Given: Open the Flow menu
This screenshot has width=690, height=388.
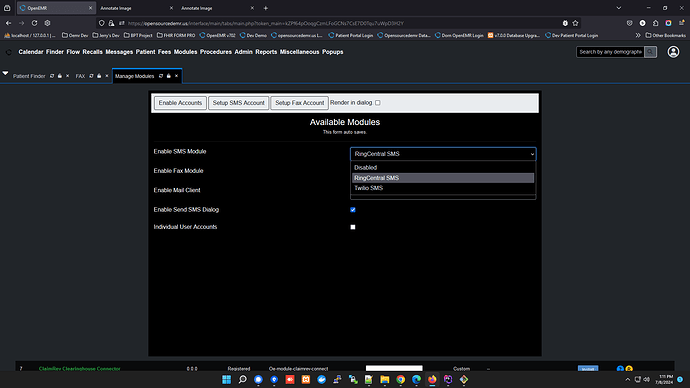Looking at the screenshot, I should tap(73, 52).
